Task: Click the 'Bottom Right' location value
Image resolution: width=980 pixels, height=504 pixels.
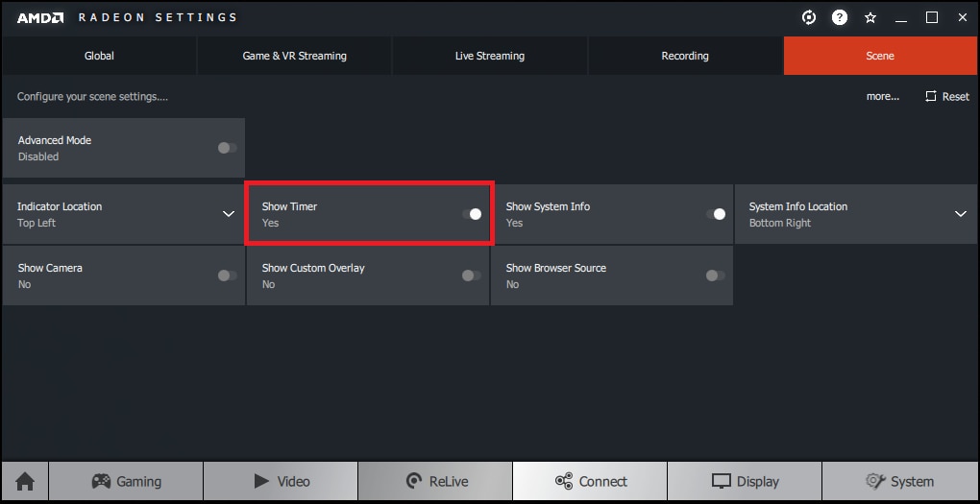Action: 780,223
